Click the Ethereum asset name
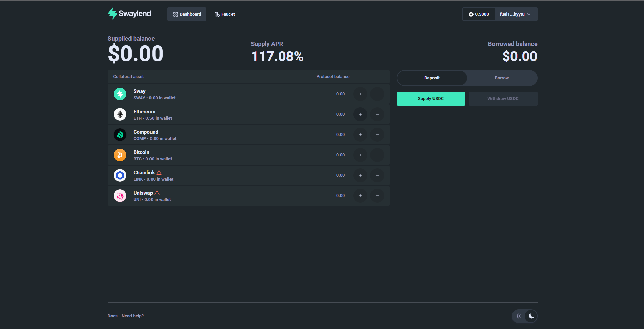The image size is (644, 329). point(144,112)
